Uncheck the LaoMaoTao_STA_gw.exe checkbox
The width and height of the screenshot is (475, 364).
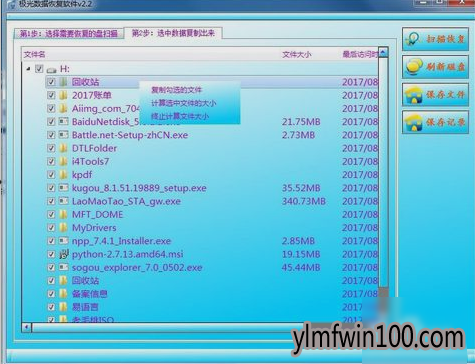51,201
